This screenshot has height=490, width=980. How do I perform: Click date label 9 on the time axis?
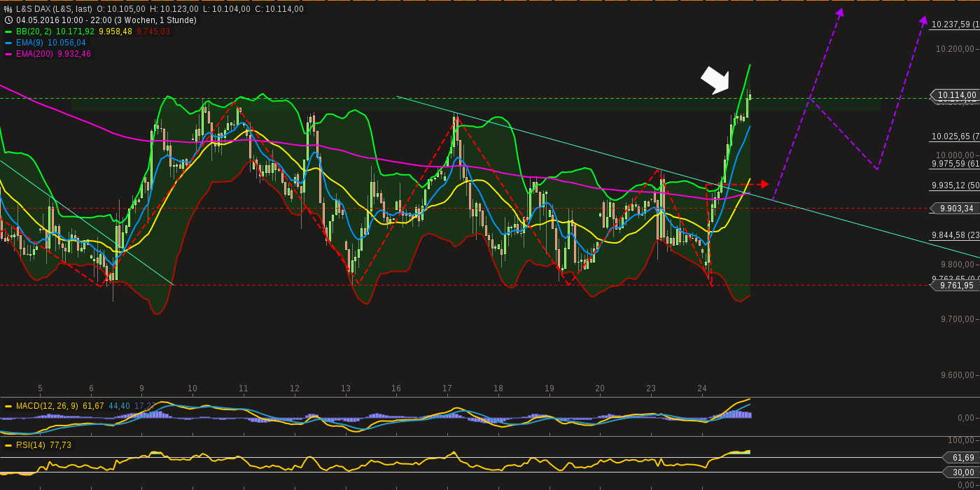[x=141, y=388]
